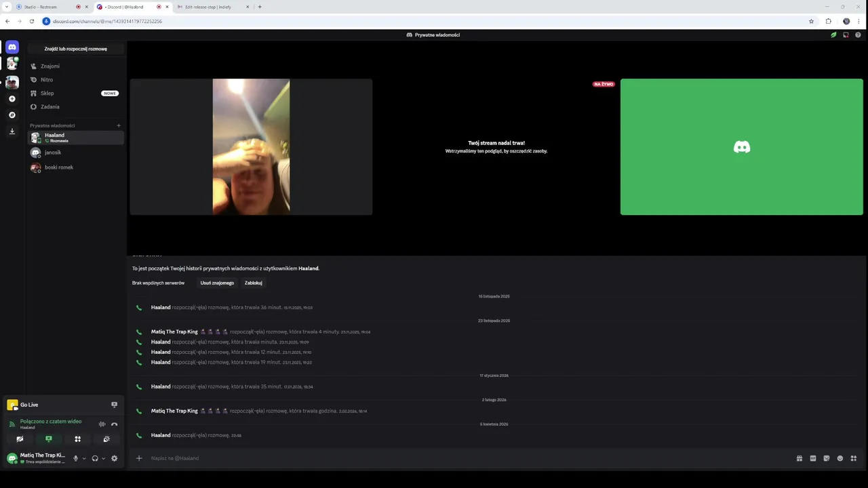The height and width of the screenshot is (488, 868).
Task: Switch to Edit-release-step Indiefy browser tab
Action: tap(213, 7)
